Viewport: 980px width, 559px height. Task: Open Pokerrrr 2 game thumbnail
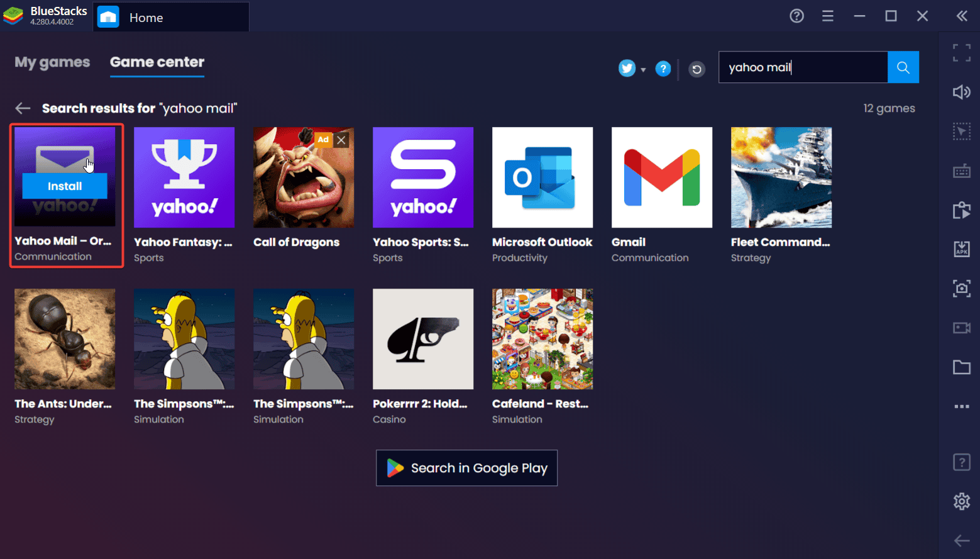point(423,339)
